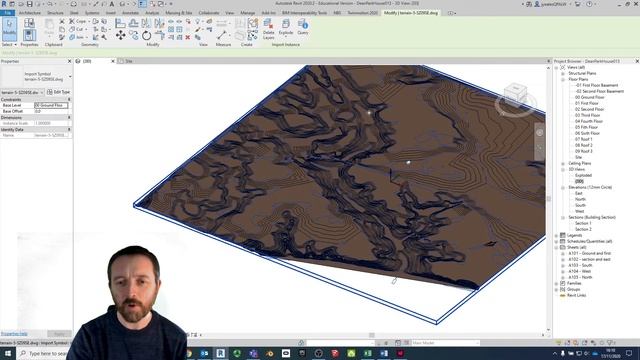Select 00 Ground Floor in Project Browser

pos(589,98)
